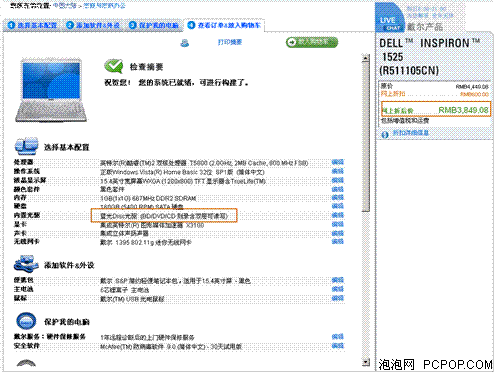Click the 中国大陆 breadcrumb link
497x375 pixels.
tap(65, 6)
